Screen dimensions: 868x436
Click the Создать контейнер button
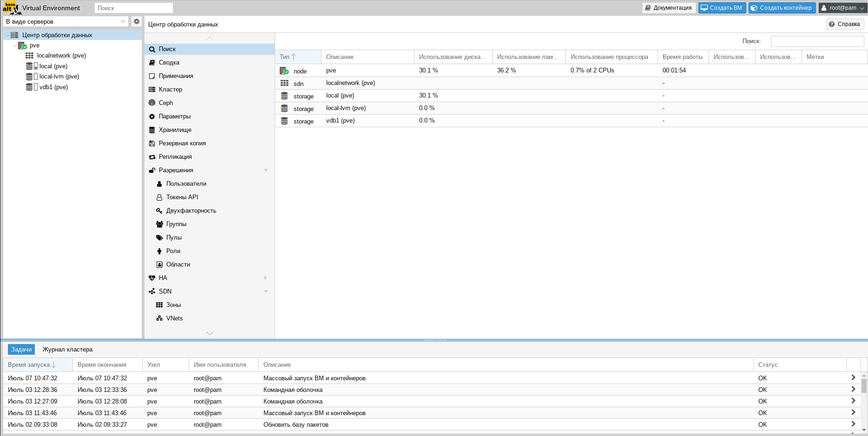click(x=782, y=8)
